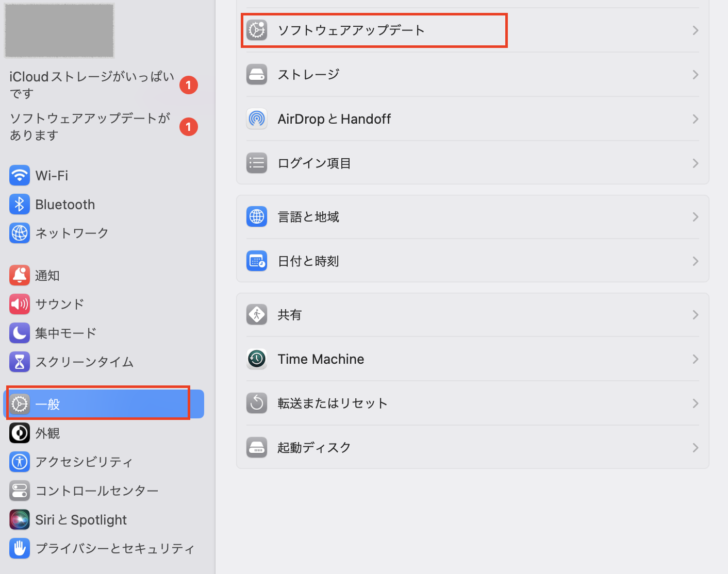Open ログイン項目 settings
Screen dimensions: 728x574
[315, 163]
